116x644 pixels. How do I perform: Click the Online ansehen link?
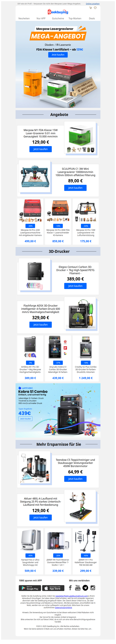93,4
